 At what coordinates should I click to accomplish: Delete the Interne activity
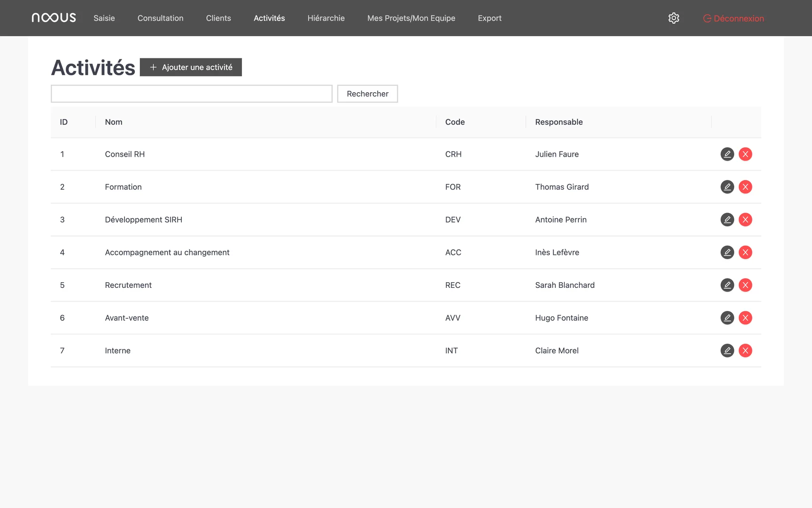(x=745, y=350)
